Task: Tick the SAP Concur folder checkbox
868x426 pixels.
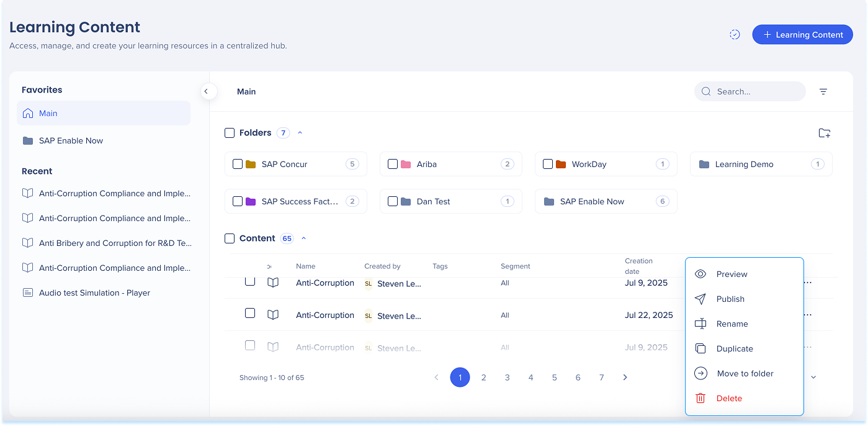Action: click(238, 165)
